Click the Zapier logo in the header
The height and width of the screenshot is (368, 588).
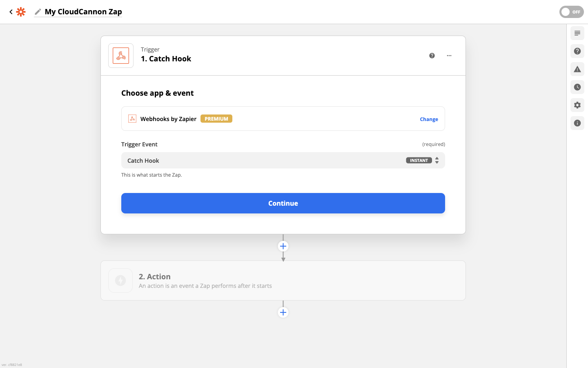click(x=20, y=12)
